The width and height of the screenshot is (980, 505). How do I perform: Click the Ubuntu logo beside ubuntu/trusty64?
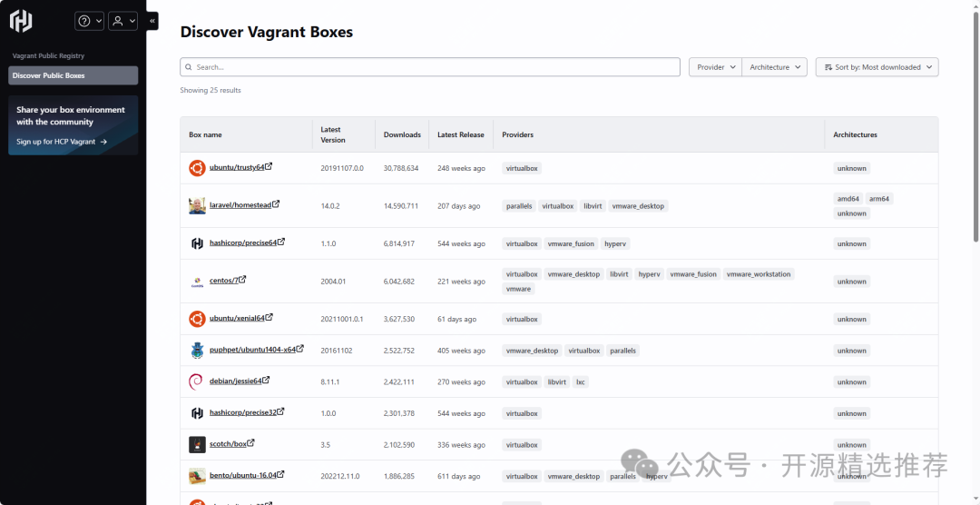coord(198,168)
